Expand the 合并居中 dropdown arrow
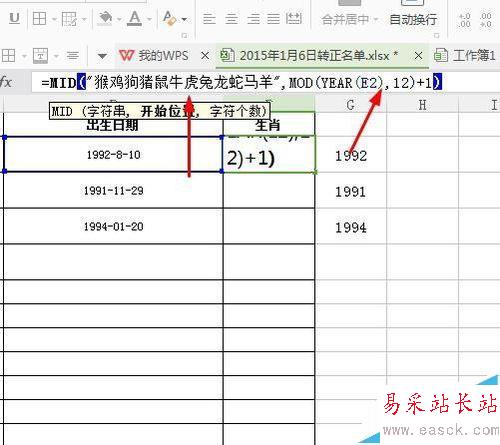500x445 pixels. click(376, 19)
